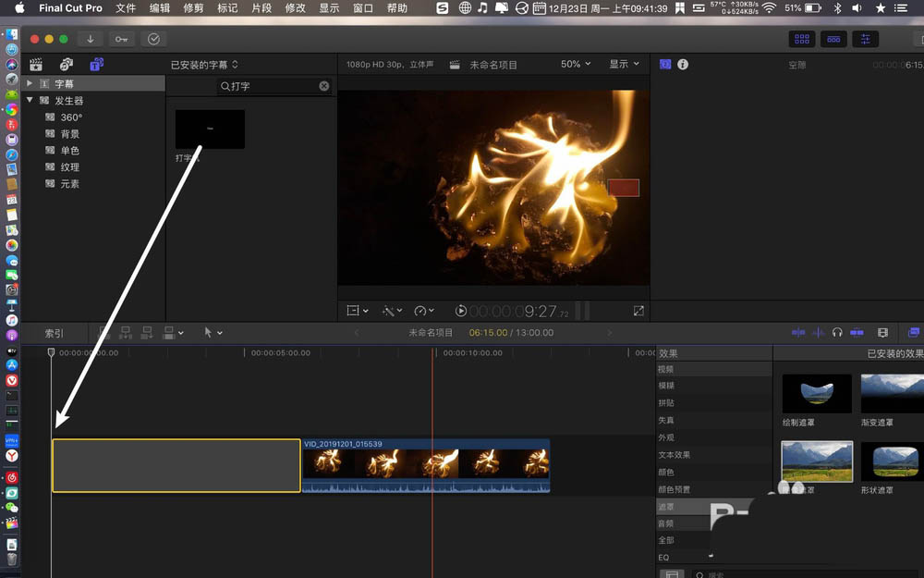Select the gray gap clip in timeline
This screenshot has height=578, width=924.
coord(176,465)
